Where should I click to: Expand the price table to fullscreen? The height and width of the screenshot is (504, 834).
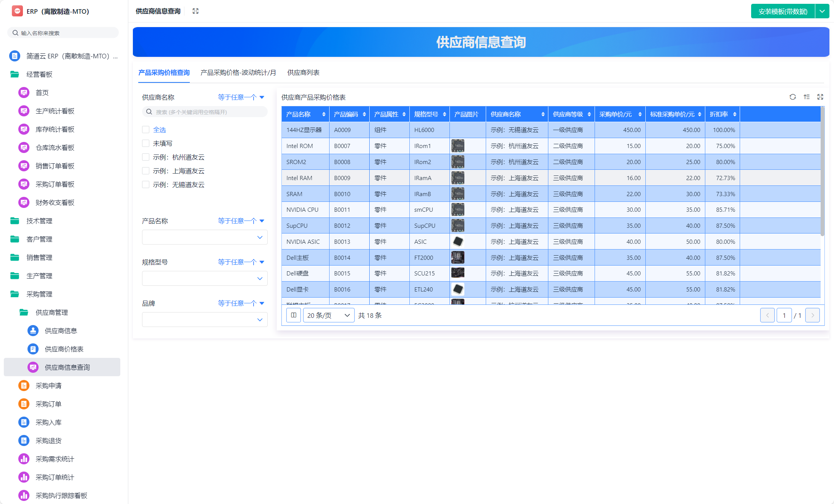(x=820, y=97)
